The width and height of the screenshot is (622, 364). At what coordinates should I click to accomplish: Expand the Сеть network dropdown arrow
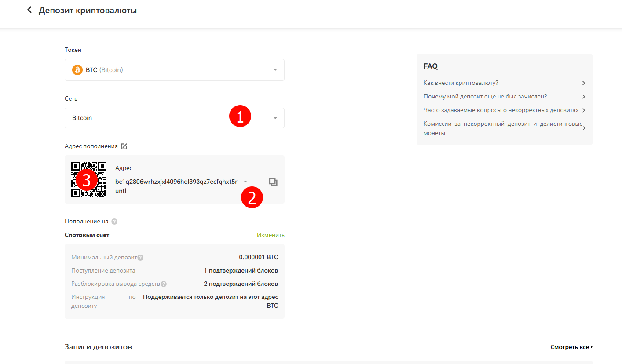pyautogui.click(x=275, y=118)
